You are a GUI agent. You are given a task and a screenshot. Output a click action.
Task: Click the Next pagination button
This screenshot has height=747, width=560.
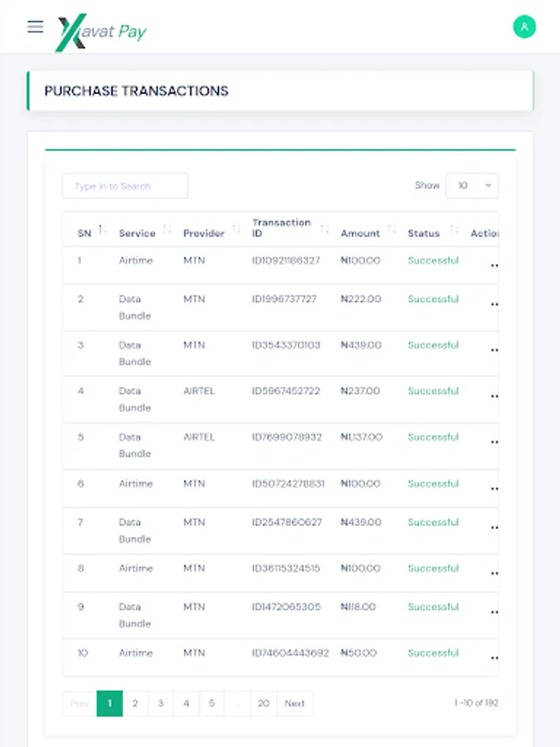tap(295, 703)
